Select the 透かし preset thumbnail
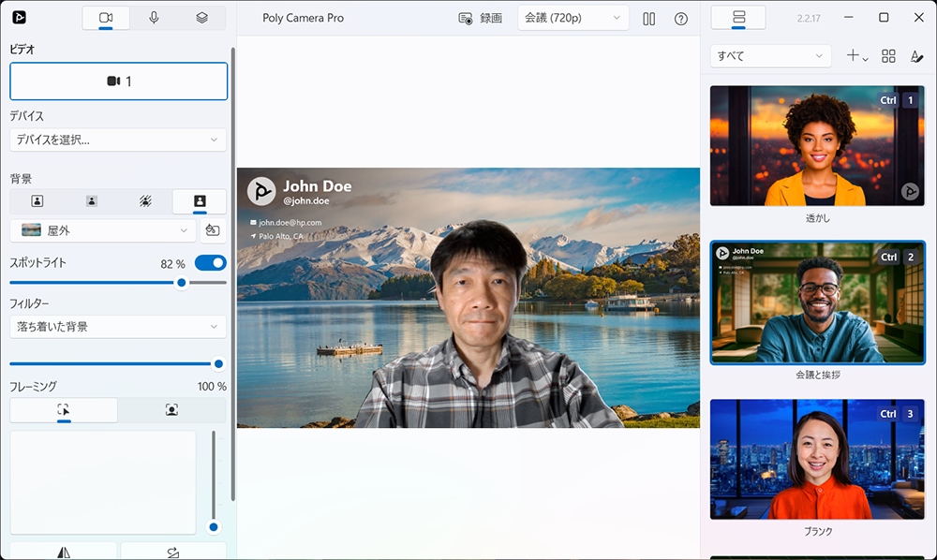 (x=817, y=146)
